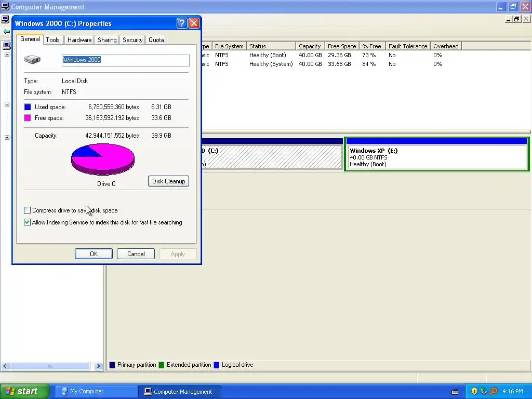The height and width of the screenshot is (399, 532).
Task: Sort by Status column header
Action: [x=271, y=46]
